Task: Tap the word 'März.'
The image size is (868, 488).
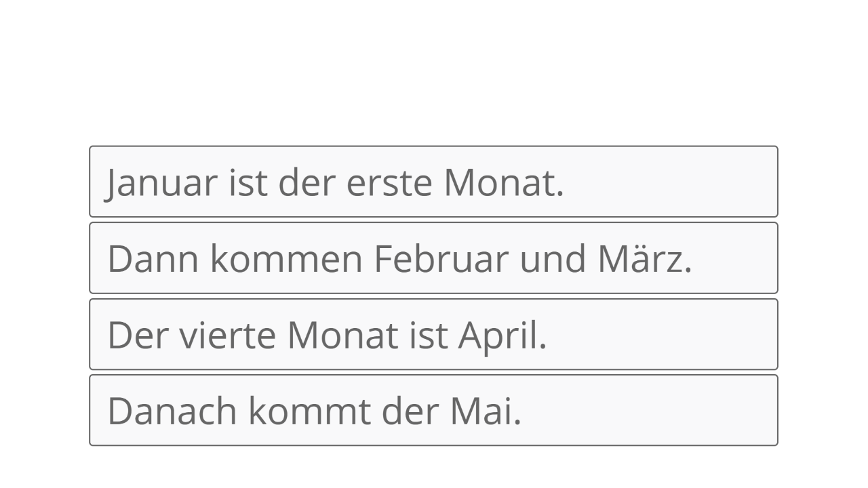Action: [x=645, y=258]
